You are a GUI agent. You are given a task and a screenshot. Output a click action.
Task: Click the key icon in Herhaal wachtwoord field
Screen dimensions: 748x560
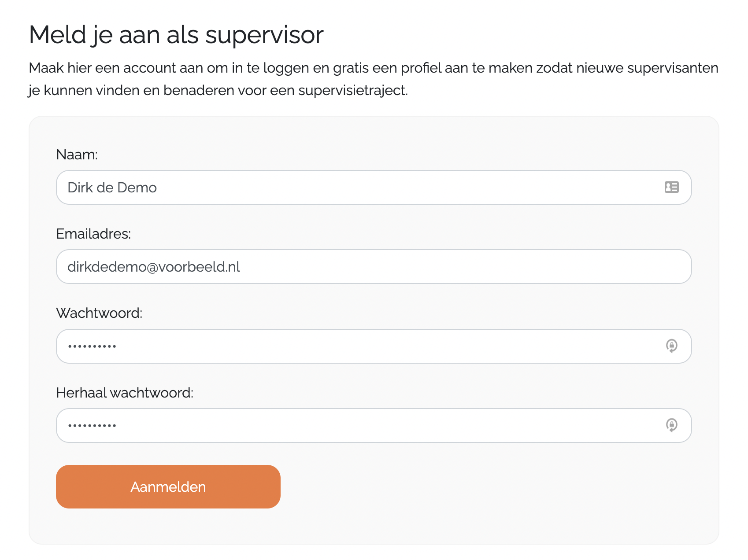[671, 425]
